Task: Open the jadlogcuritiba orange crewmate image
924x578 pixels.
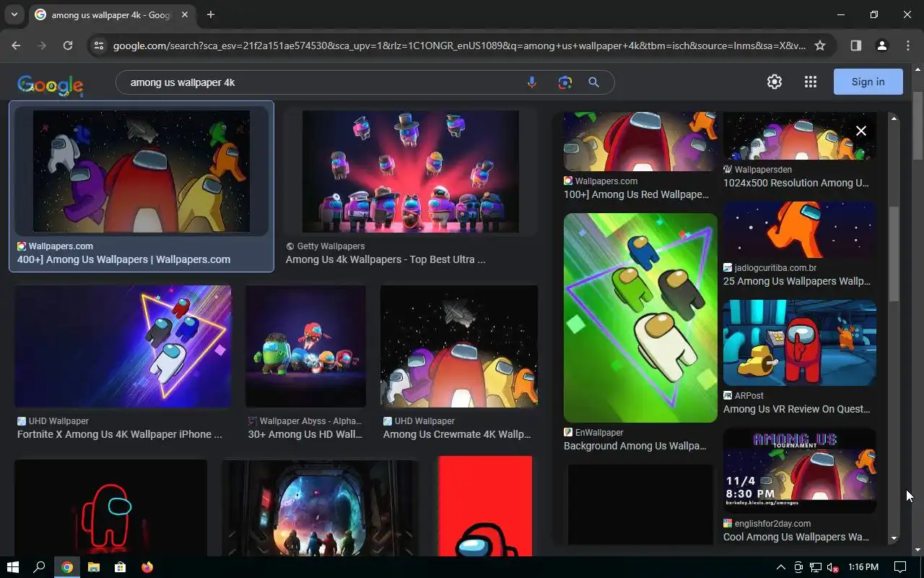Action: tap(800, 230)
